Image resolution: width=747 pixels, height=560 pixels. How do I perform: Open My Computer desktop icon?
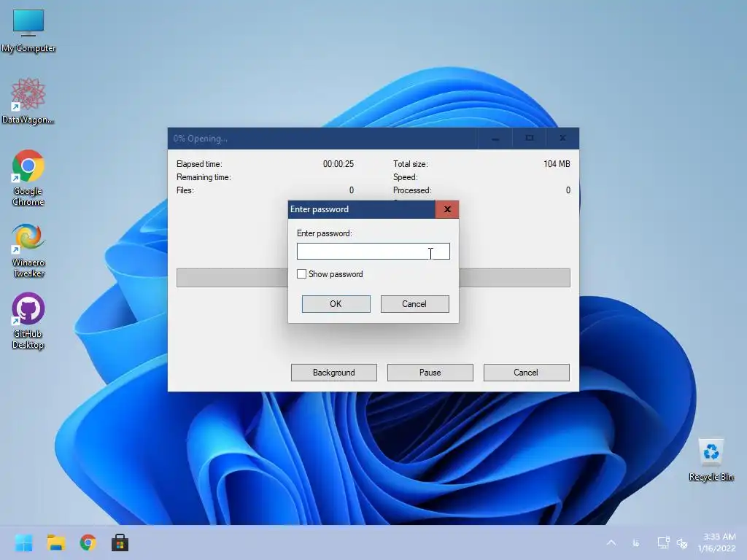pyautogui.click(x=28, y=30)
